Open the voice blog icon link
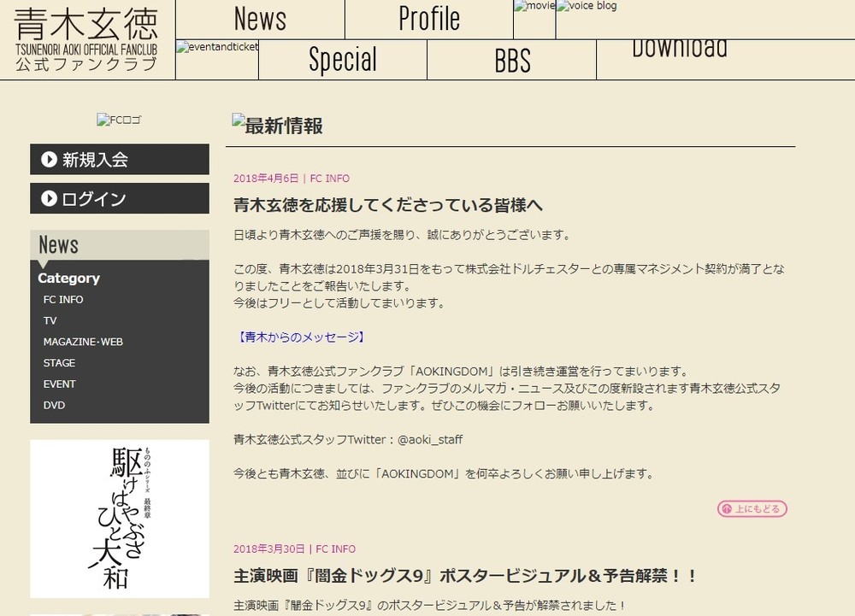This screenshot has height=616, width=855. pyautogui.click(x=587, y=6)
